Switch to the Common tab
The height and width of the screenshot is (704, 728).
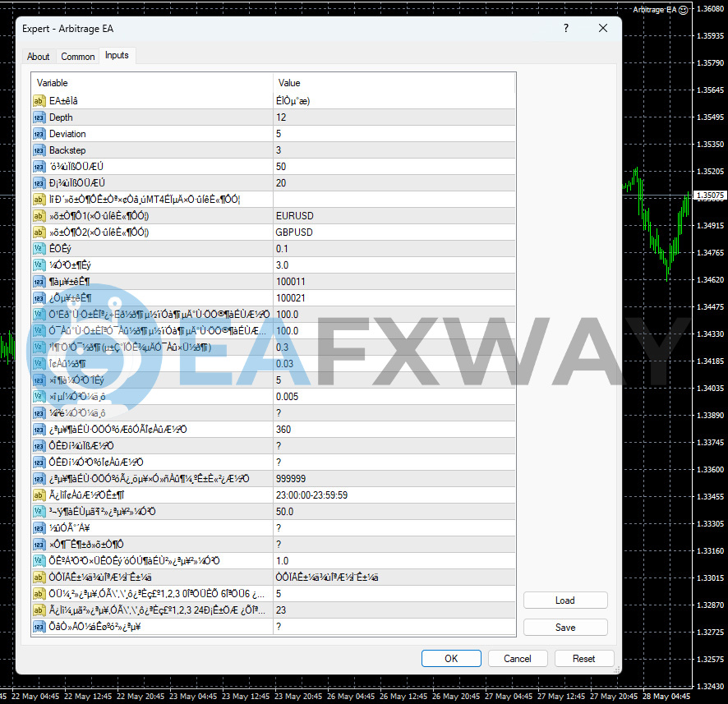pos(77,57)
